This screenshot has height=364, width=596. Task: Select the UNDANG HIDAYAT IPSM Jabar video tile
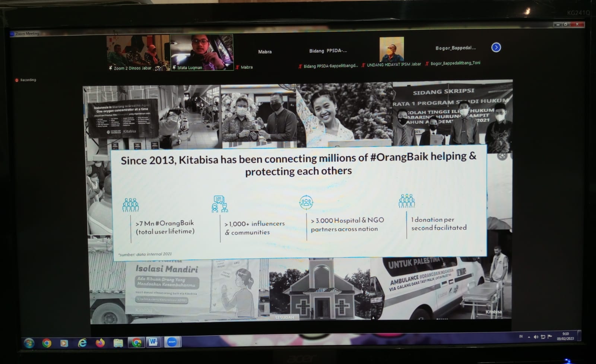pyautogui.click(x=391, y=50)
